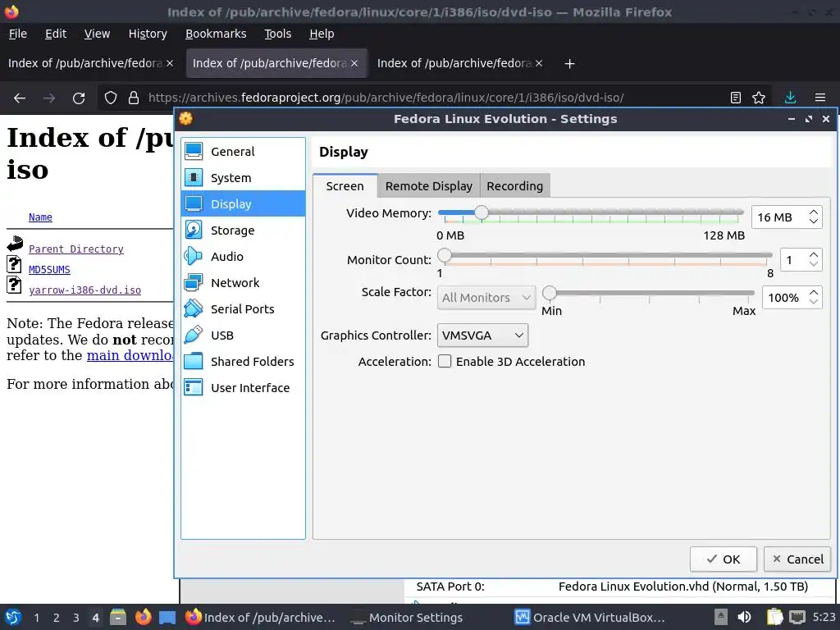Open the Audio speaker icon category
This screenshot has width=840, height=630.
coord(194,256)
